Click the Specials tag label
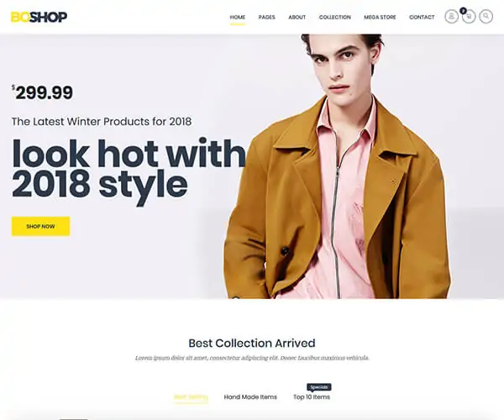The image size is (504, 420). (x=319, y=387)
